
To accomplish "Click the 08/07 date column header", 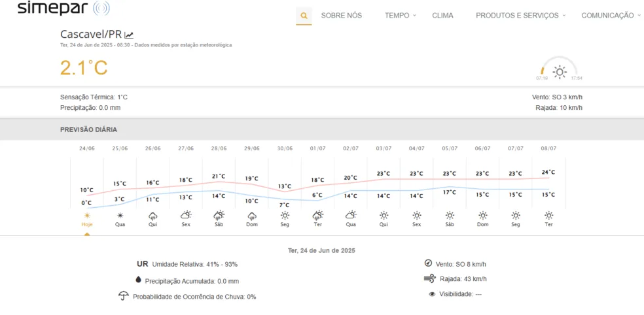I will point(548,148).
